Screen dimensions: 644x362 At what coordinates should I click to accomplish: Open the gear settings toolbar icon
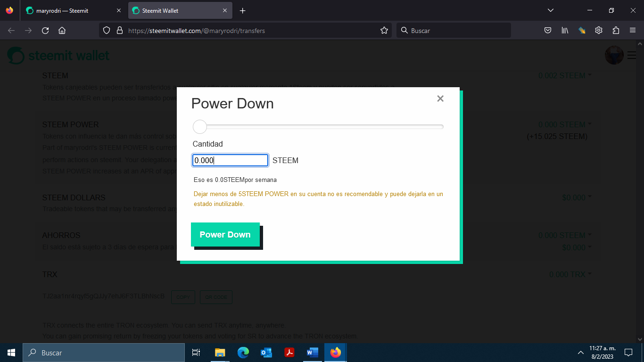click(599, 31)
